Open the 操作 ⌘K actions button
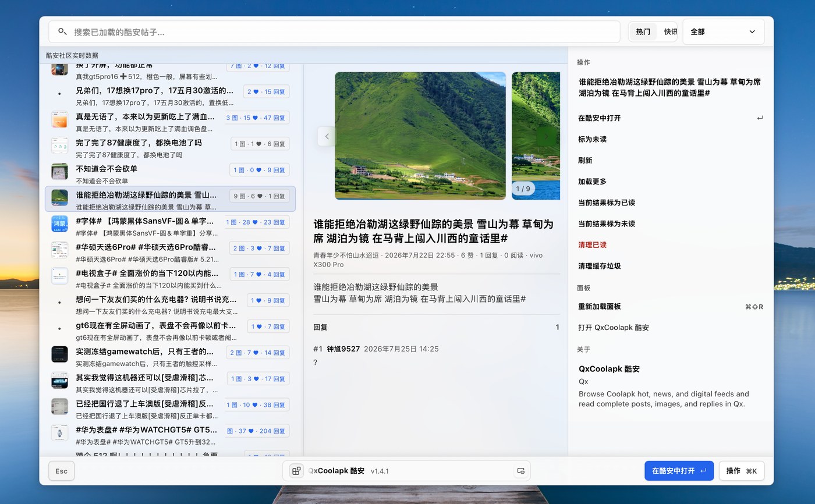815x504 pixels. coord(741,471)
